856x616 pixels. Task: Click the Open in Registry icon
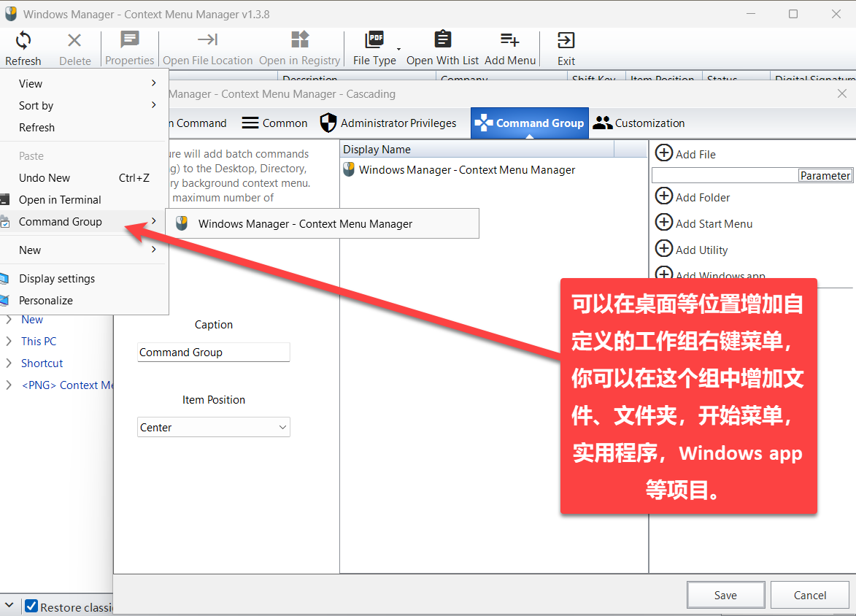[300, 39]
